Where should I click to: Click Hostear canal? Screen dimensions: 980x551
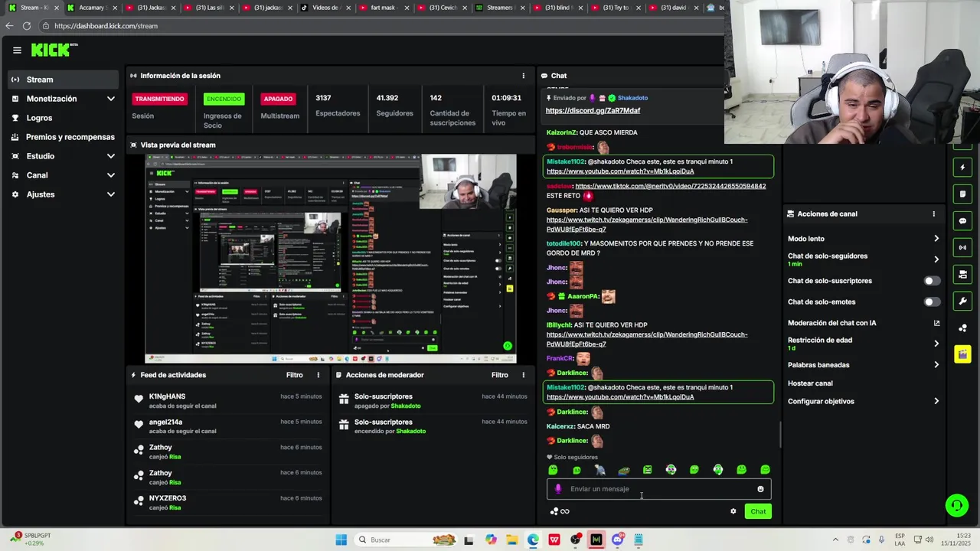click(x=810, y=383)
